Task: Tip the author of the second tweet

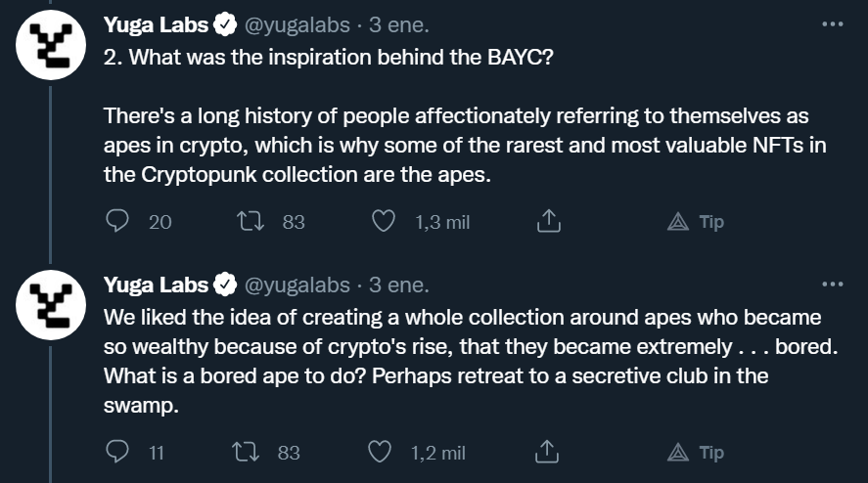Action: pyautogui.click(x=696, y=453)
